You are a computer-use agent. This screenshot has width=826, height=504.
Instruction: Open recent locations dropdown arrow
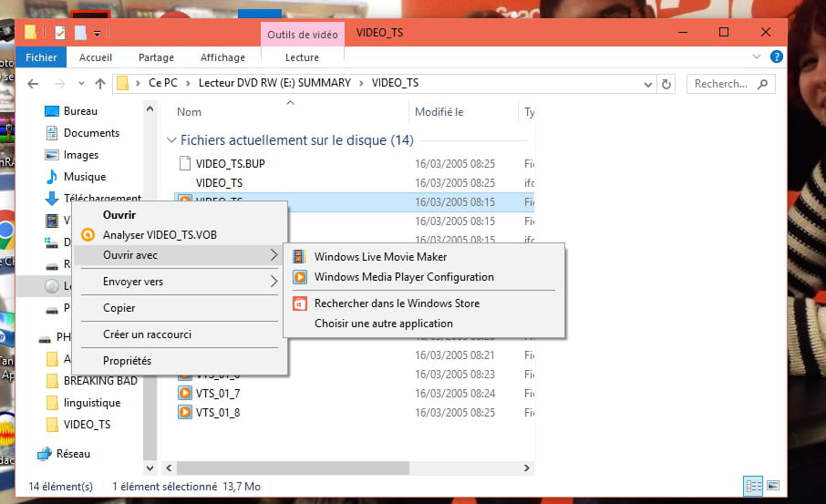tap(81, 83)
